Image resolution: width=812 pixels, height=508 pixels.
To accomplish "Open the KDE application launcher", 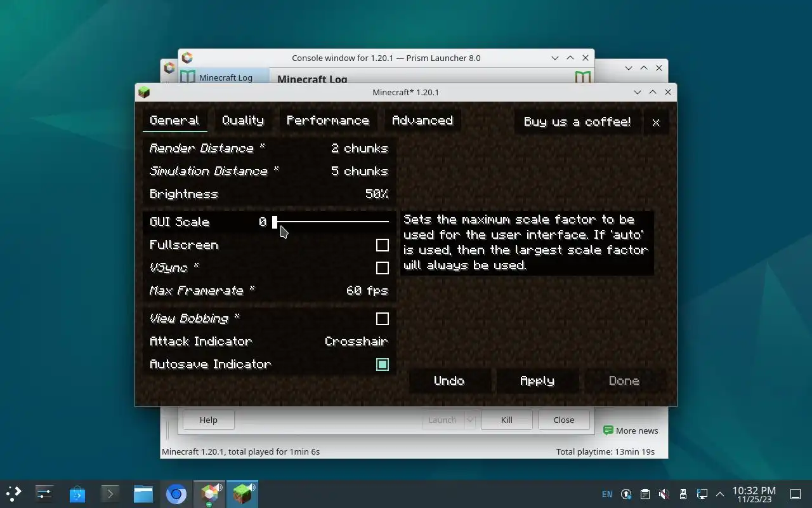I will click(13, 493).
